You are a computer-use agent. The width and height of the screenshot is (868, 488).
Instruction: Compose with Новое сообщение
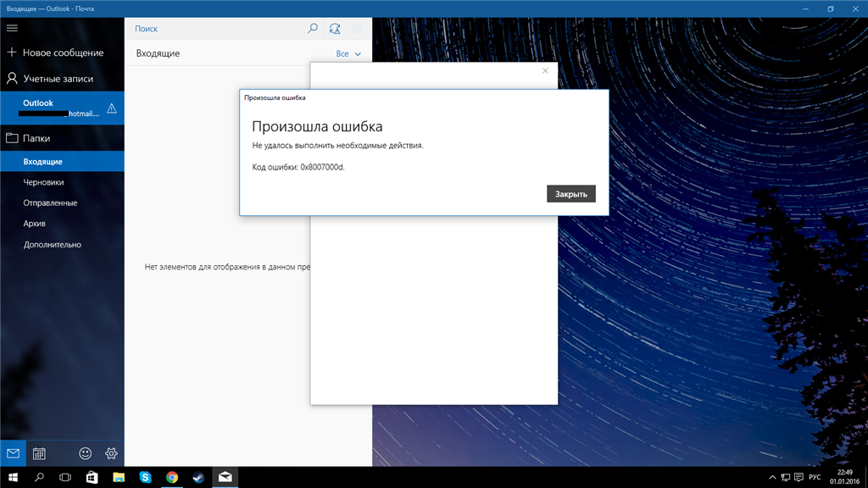coord(62,53)
